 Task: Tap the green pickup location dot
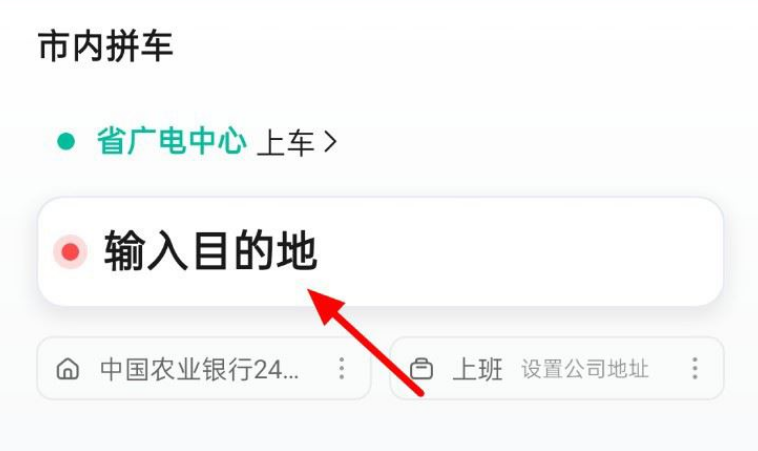click(66, 142)
